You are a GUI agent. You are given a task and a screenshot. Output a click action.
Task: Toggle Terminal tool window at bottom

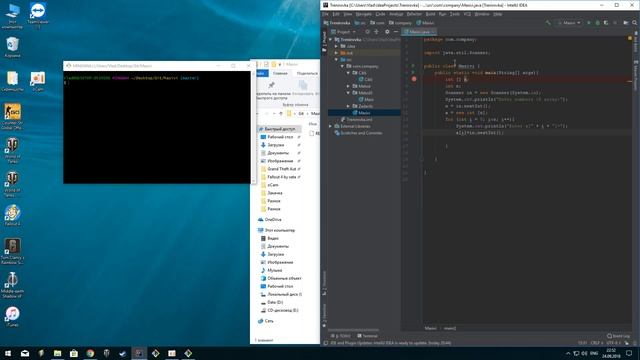pyautogui.click(x=367, y=336)
